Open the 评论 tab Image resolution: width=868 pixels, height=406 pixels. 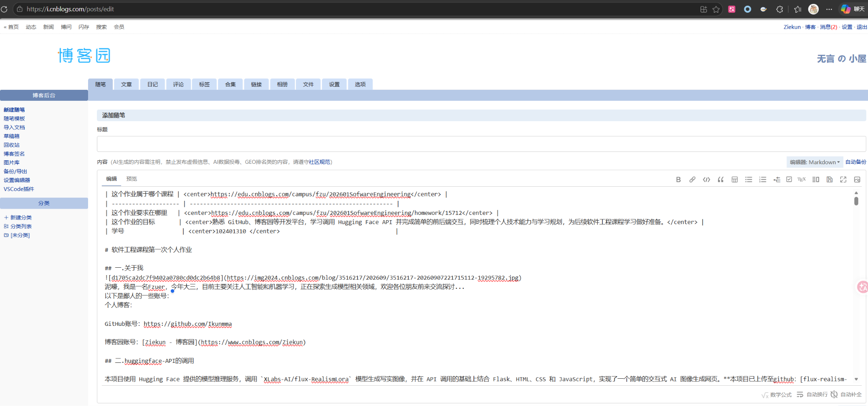click(x=178, y=85)
